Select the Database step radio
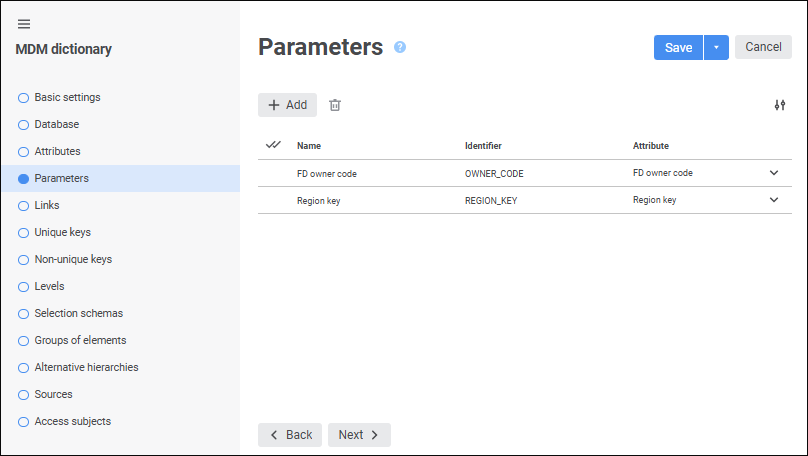The width and height of the screenshot is (808, 456). pyautogui.click(x=24, y=125)
